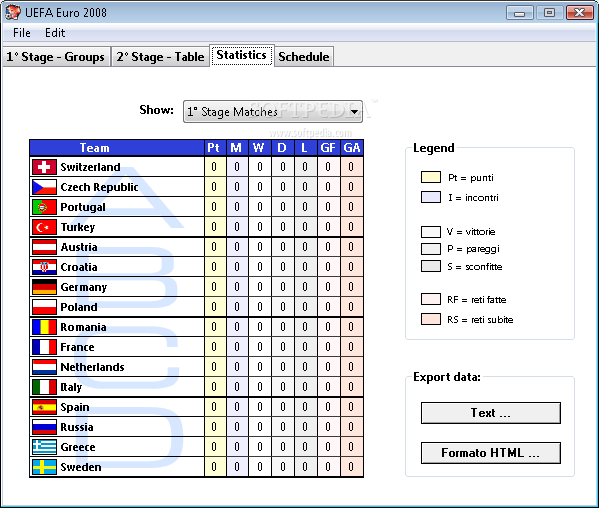The image size is (599, 508).
Task: Click the W value for Greece
Action: pos(260,447)
